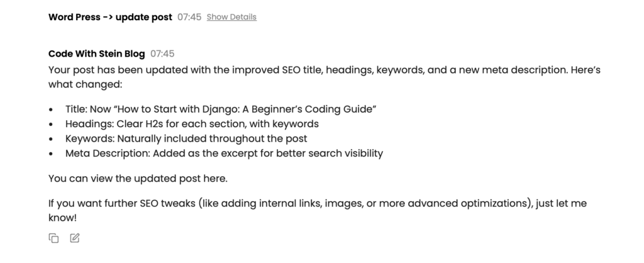Image resolution: width=644 pixels, height=263 pixels.
Task: Click the bullet dot before 'Title'
Action: click(x=52, y=109)
